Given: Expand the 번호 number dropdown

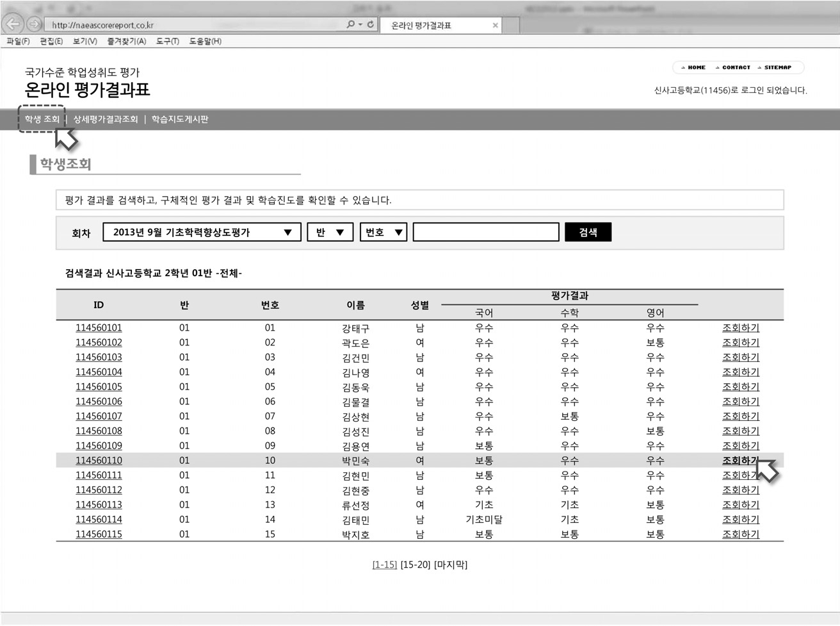Looking at the screenshot, I should 383,232.
